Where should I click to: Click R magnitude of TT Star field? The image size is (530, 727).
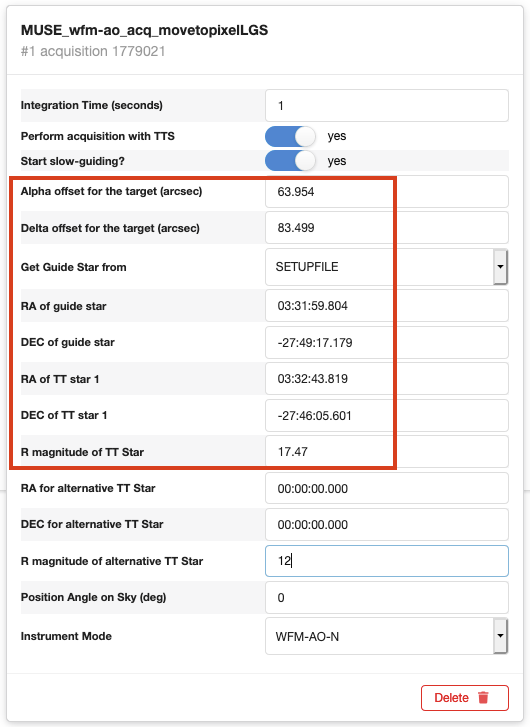(x=387, y=452)
